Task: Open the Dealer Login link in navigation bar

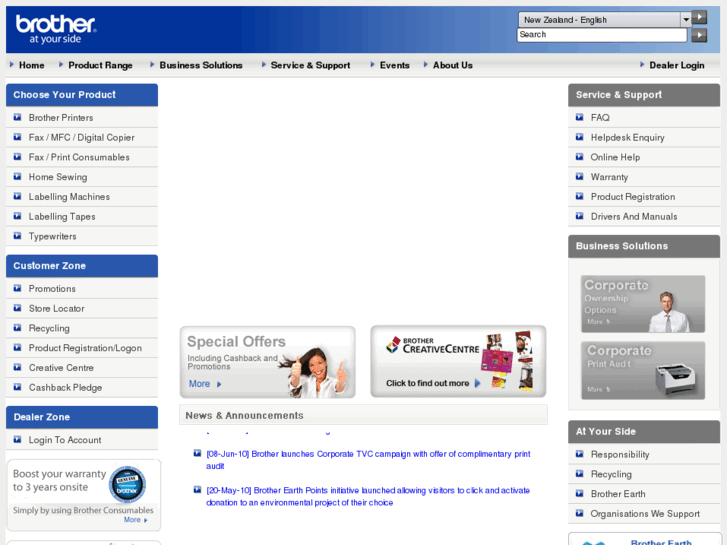Action: pos(676,65)
